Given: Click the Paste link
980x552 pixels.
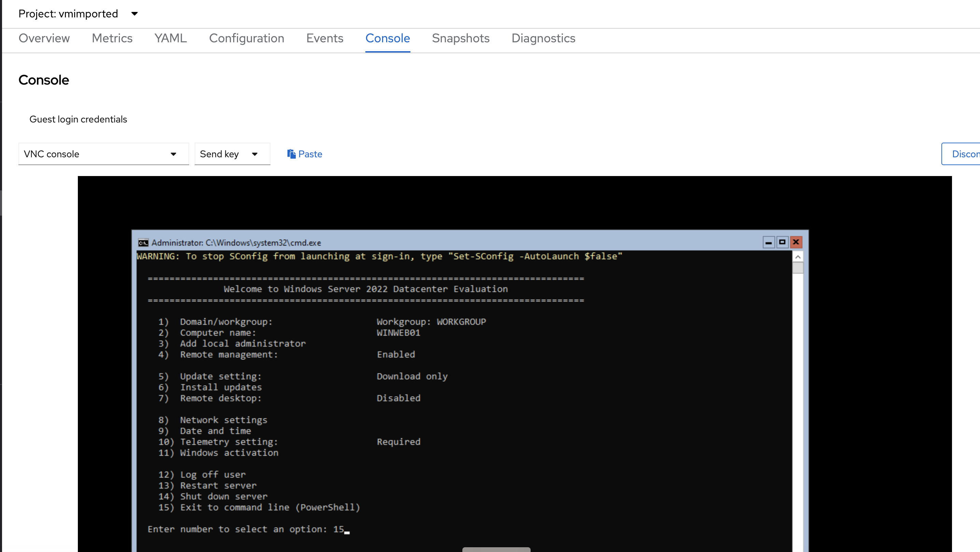Looking at the screenshot, I should pyautogui.click(x=310, y=154).
